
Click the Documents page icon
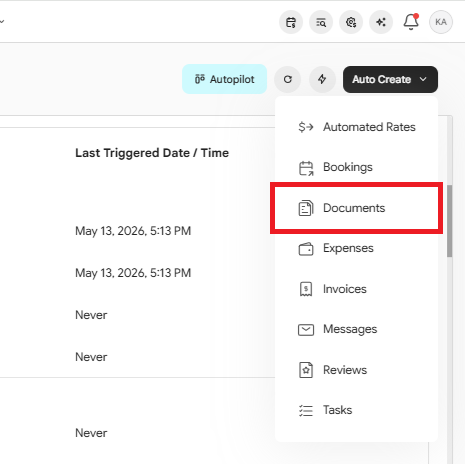[306, 208]
